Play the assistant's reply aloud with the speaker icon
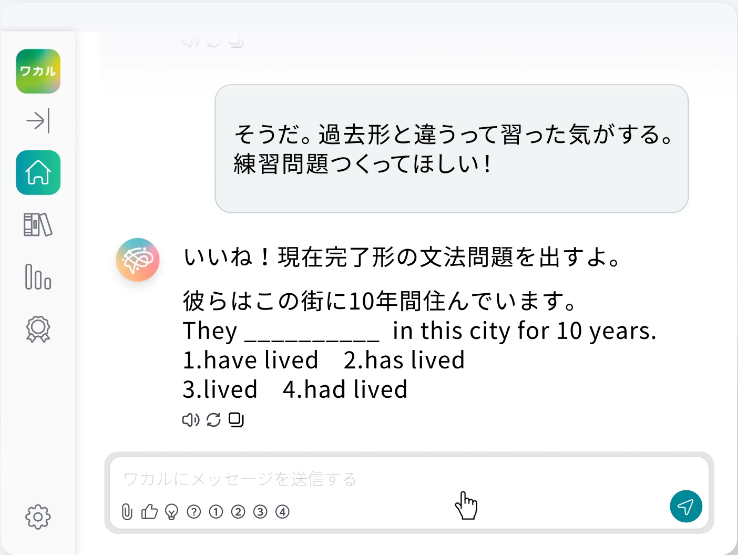738x555 pixels. pyautogui.click(x=190, y=420)
